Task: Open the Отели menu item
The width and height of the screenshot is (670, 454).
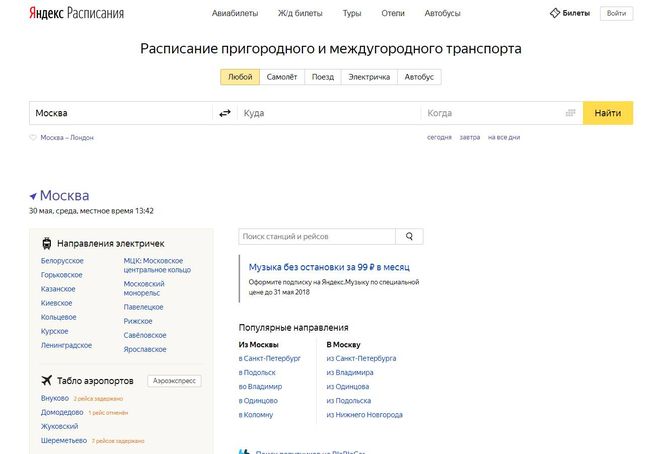Action: point(393,13)
